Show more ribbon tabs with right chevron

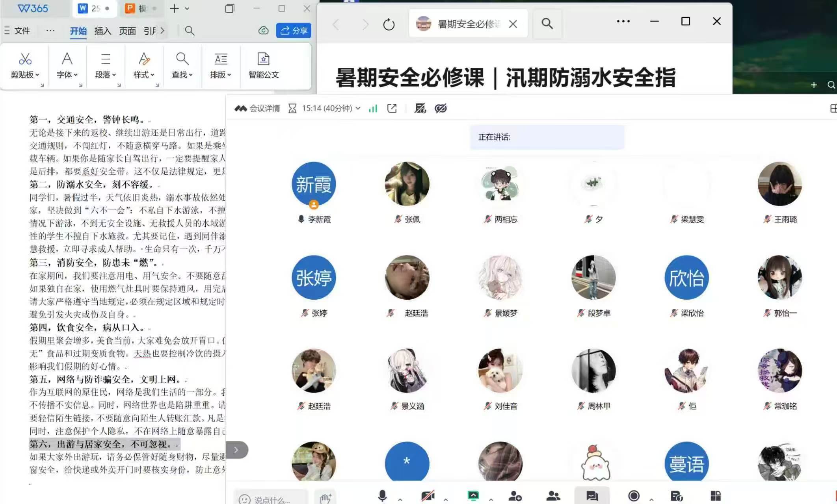tap(162, 31)
